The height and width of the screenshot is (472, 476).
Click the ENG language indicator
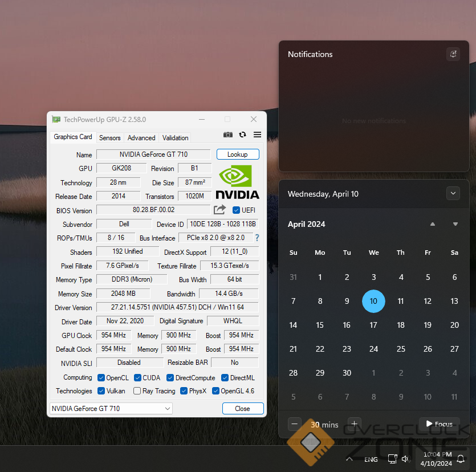[371, 459]
